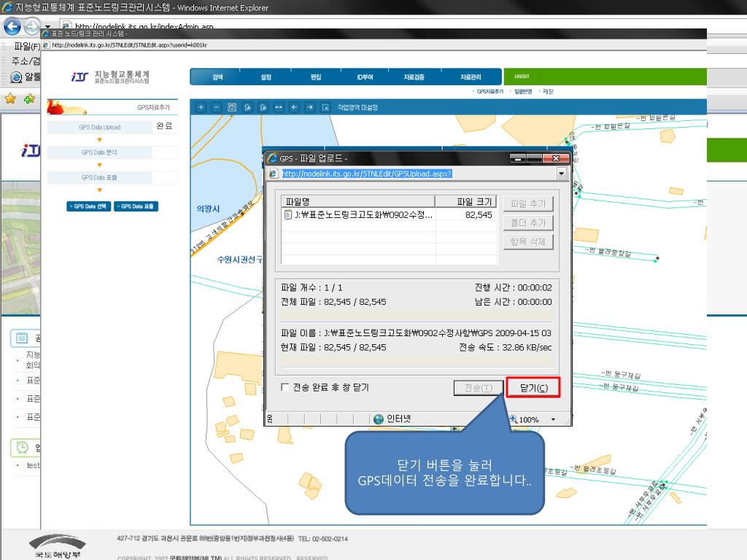This screenshot has width=747, height=560.
Task: Click the 완료 status next to GPS Data Upload
Action: [x=164, y=125]
